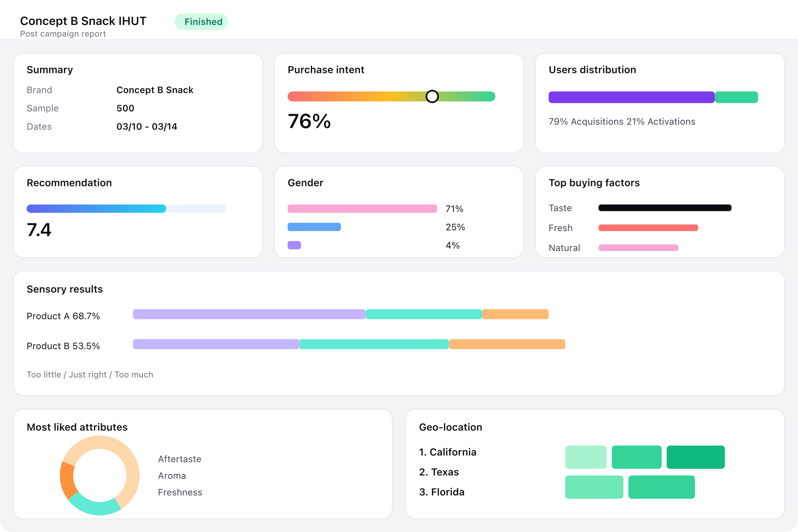The width and height of the screenshot is (798, 532).
Task: Select '2. Texas' in Geo-location
Action: pos(439,472)
